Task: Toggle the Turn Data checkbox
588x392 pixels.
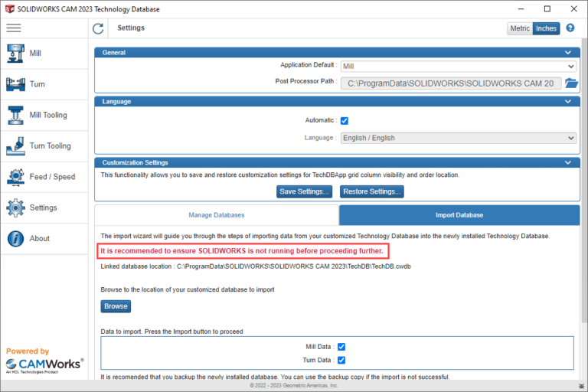Action: pos(342,360)
